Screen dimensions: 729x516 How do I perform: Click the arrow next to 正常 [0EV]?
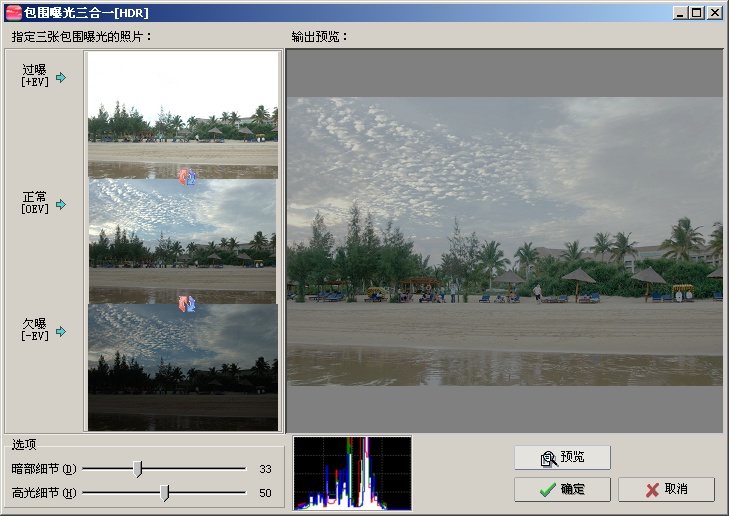click(61, 204)
